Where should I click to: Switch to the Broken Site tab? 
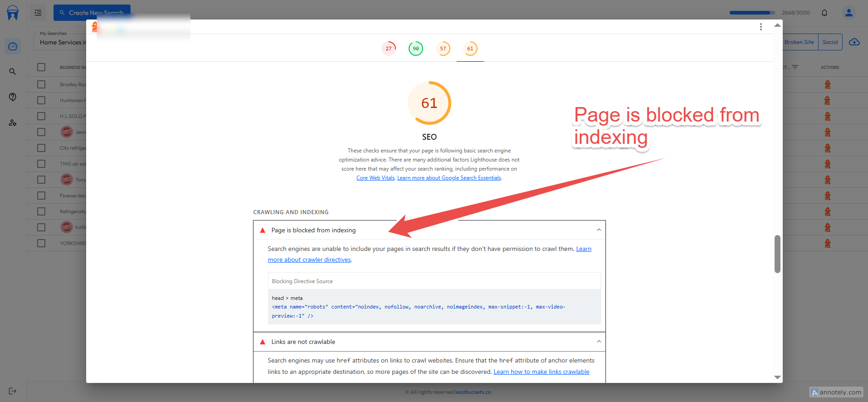click(x=800, y=42)
